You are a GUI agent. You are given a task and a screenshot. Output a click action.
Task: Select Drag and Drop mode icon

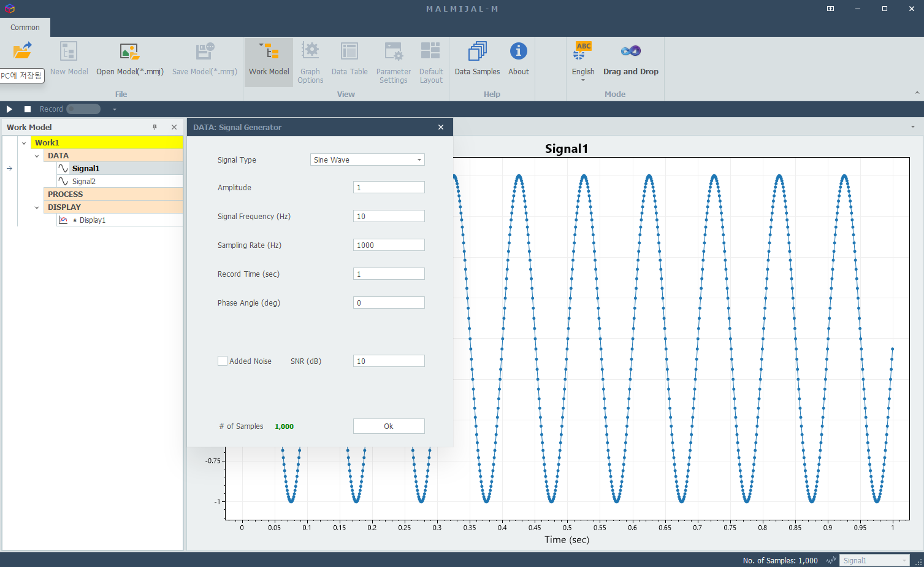coord(630,52)
